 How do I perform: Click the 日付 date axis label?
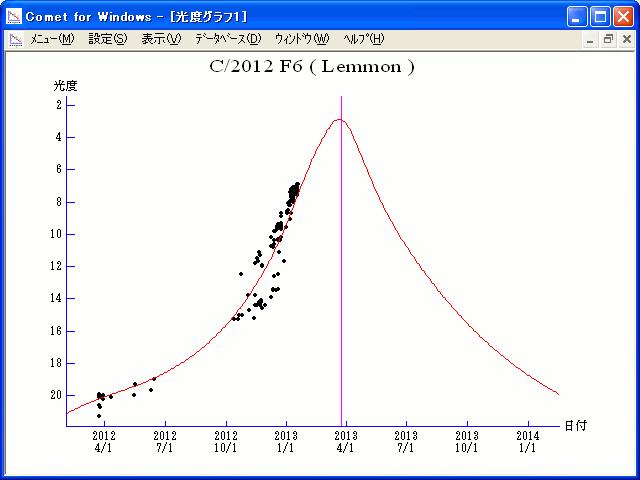click(575, 425)
